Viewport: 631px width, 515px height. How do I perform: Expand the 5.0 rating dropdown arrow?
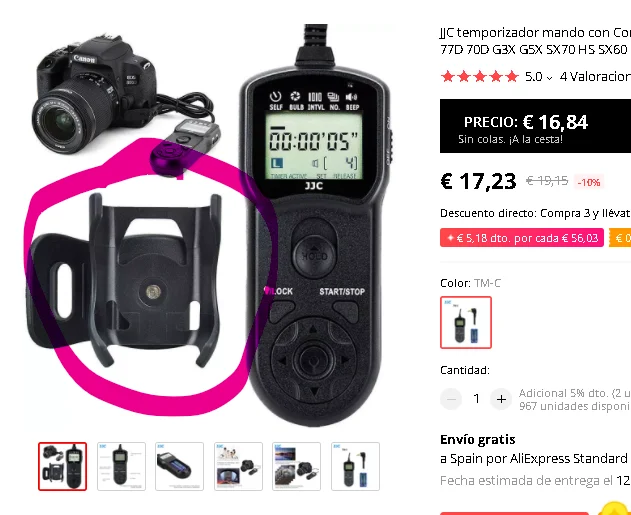click(x=549, y=78)
